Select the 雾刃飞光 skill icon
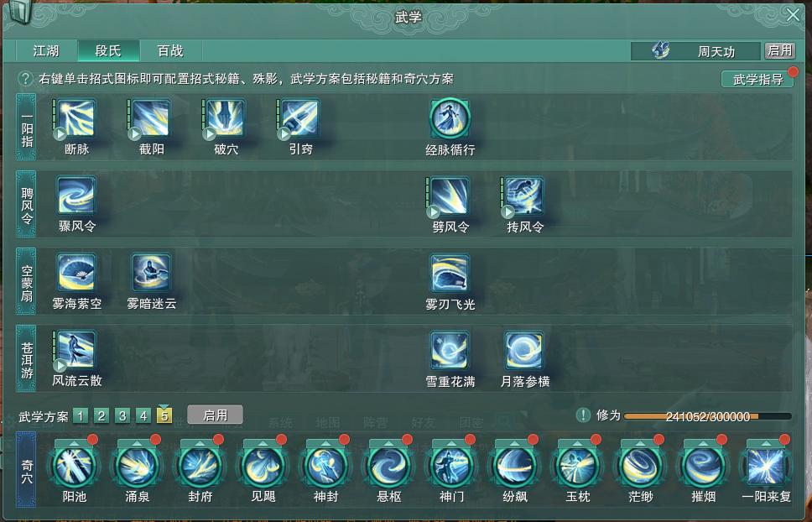 (450, 273)
